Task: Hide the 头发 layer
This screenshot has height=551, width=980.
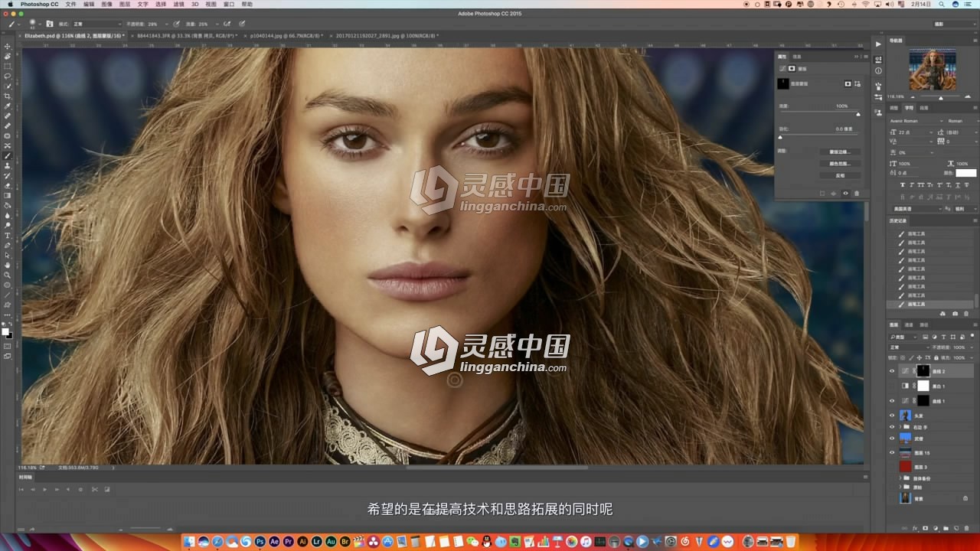Action: pyautogui.click(x=892, y=416)
